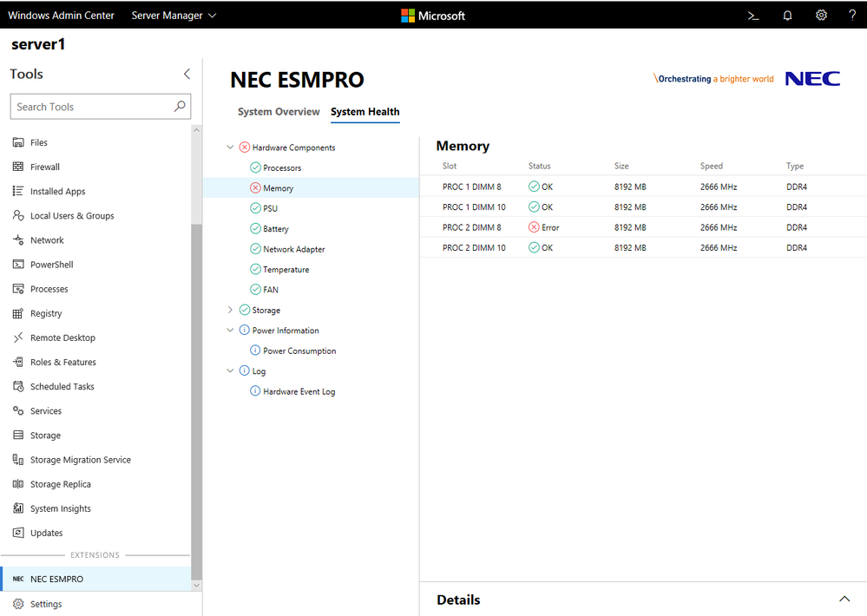The width and height of the screenshot is (867, 616).
Task: Open Power Consumption tree item
Action: point(299,351)
